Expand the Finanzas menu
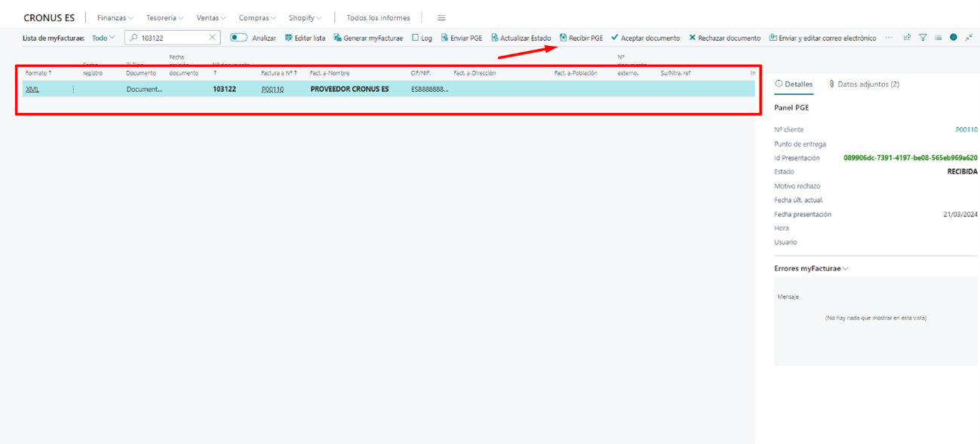This screenshot has width=980, height=444. tap(115, 18)
